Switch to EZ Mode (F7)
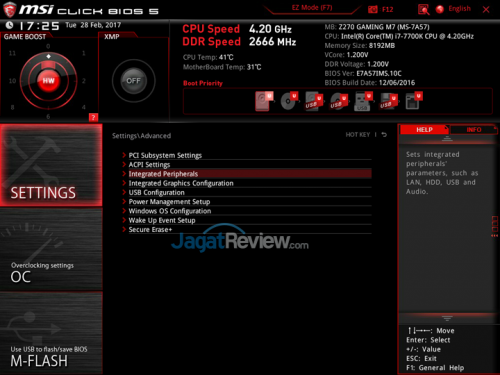 (312, 8)
